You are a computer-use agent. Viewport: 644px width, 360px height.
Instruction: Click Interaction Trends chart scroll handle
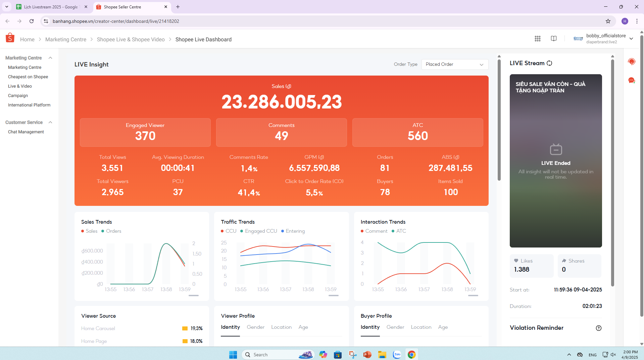(x=473, y=296)
